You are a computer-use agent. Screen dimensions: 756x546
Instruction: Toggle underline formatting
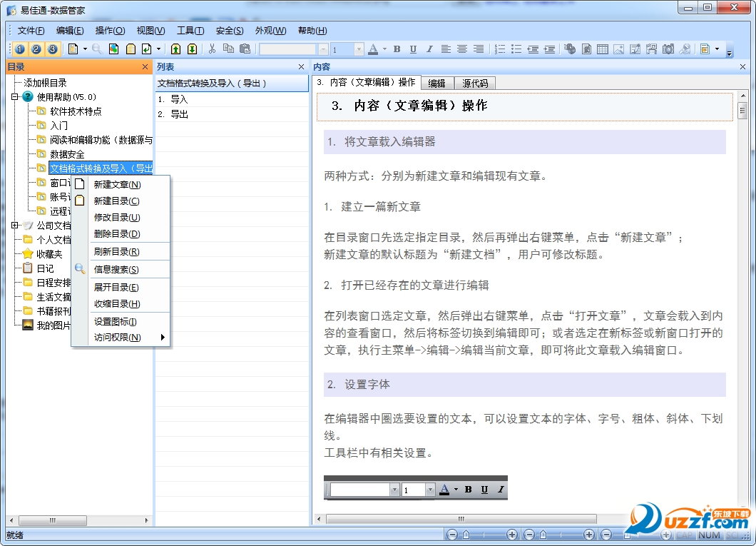(413, 49)
